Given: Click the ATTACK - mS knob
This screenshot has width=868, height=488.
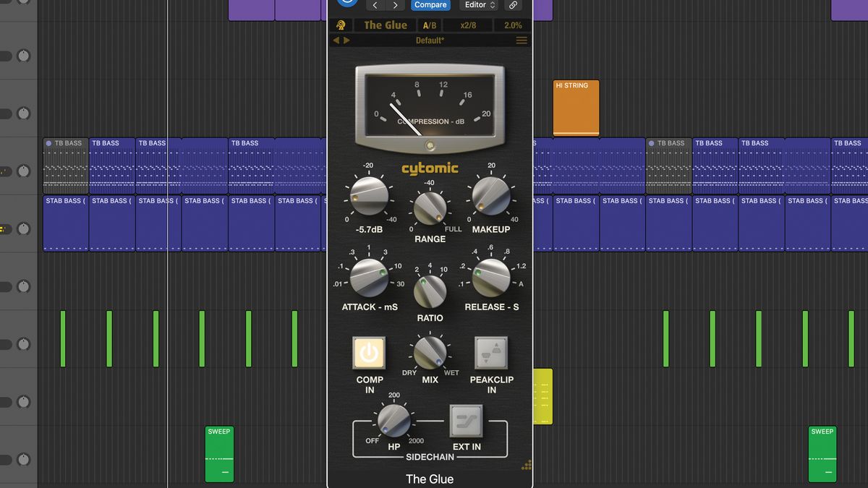Looking at the screenshot, I should point(369,278).
